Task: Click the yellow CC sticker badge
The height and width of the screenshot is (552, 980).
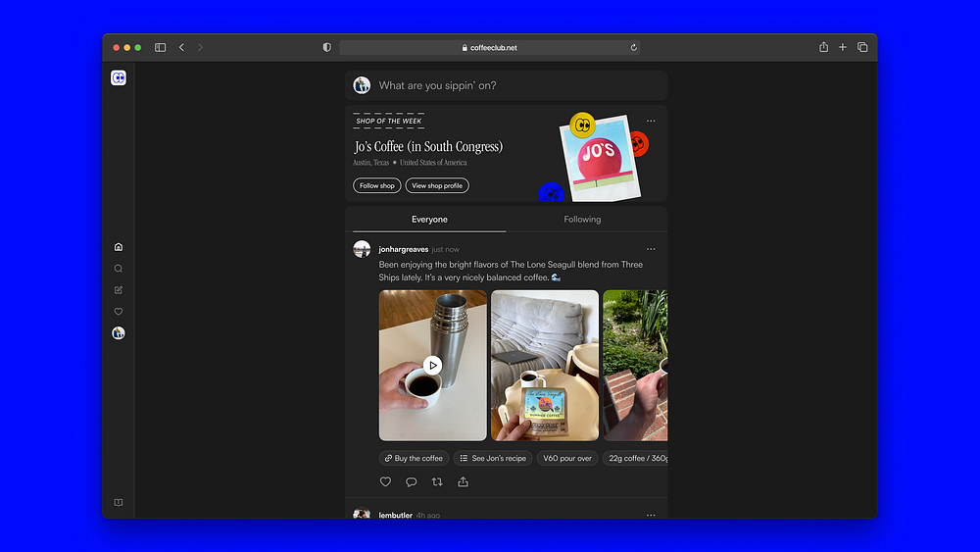Action: tap(582, 125)
